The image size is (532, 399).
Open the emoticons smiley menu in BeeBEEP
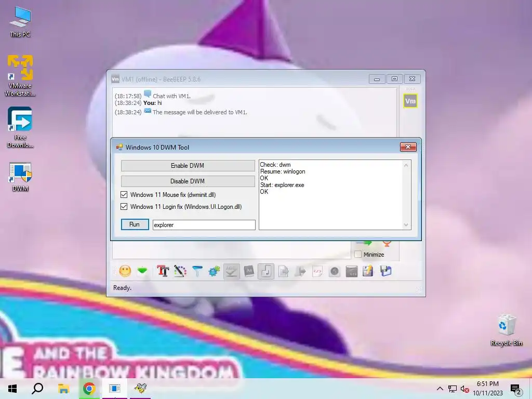click(x=125, y=271)
